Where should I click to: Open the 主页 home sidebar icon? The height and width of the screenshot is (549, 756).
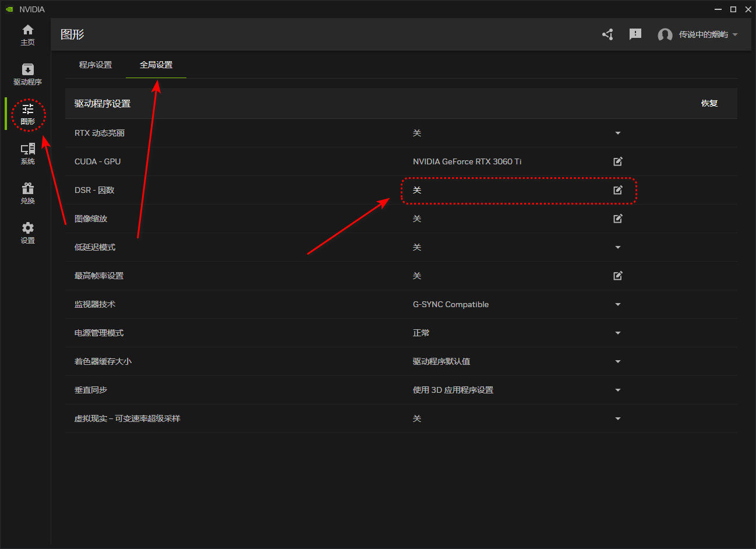tap(27, 35)
